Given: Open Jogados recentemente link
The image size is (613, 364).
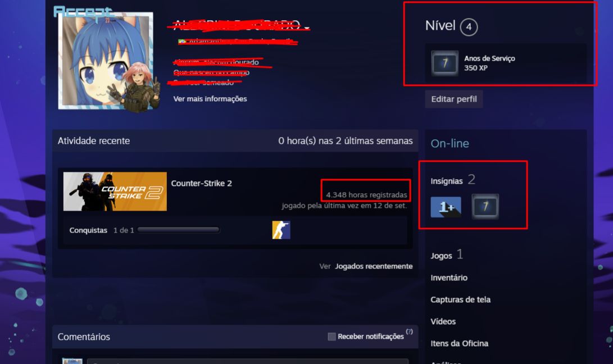Looking at the screenshot, I should point(373,266).
